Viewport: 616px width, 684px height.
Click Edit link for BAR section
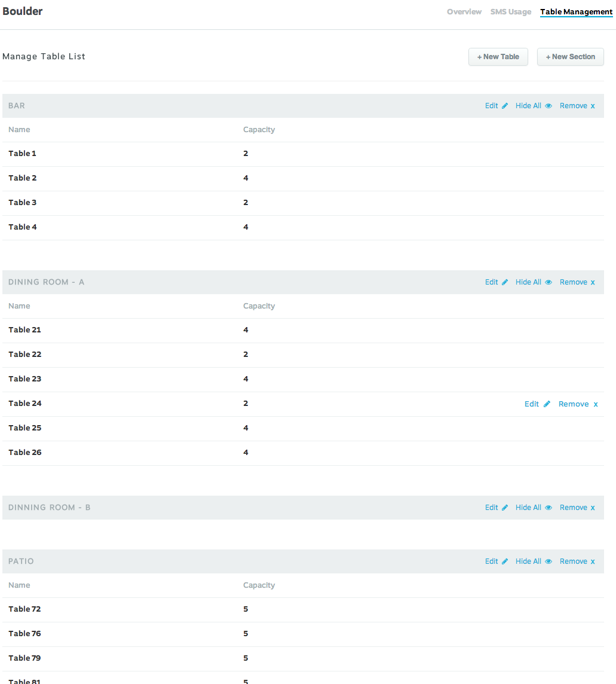point(491,106)
